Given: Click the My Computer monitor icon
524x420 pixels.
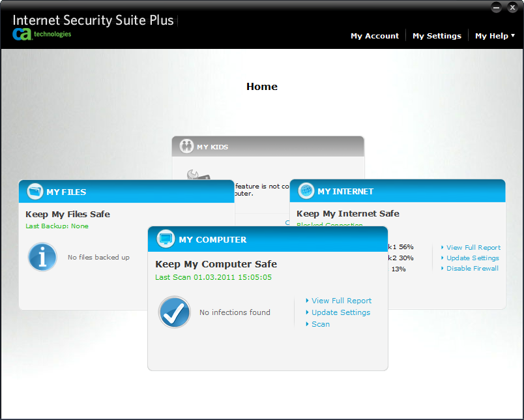Looking at the screenshot, I should [x=166, y=239].
